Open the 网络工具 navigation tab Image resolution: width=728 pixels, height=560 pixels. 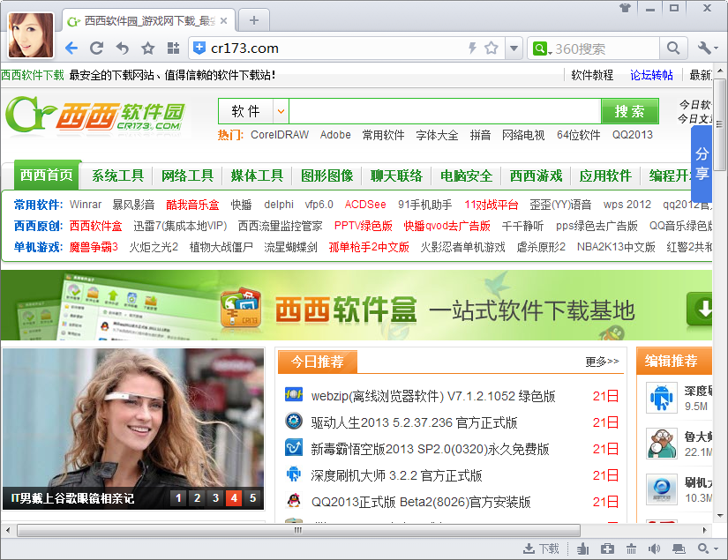(187, 175)
